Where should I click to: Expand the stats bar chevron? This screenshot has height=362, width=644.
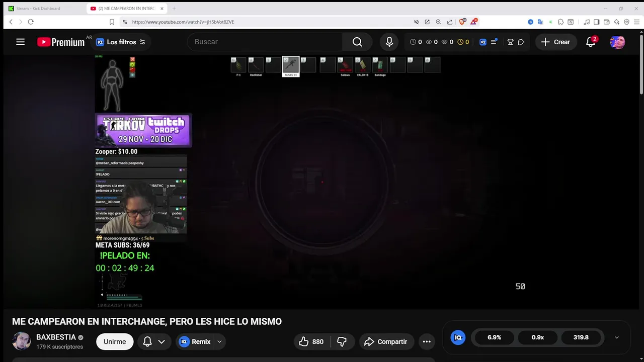point(617,338)
